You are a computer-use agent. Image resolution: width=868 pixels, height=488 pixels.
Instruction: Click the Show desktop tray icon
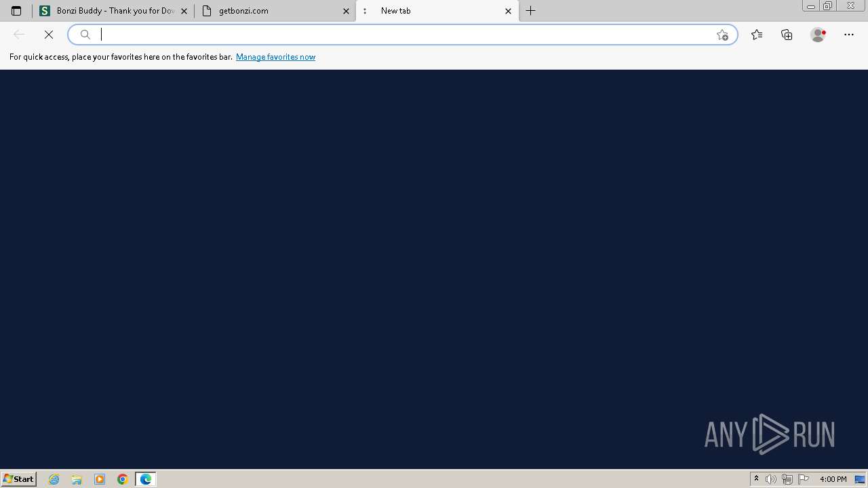[860, 479]
